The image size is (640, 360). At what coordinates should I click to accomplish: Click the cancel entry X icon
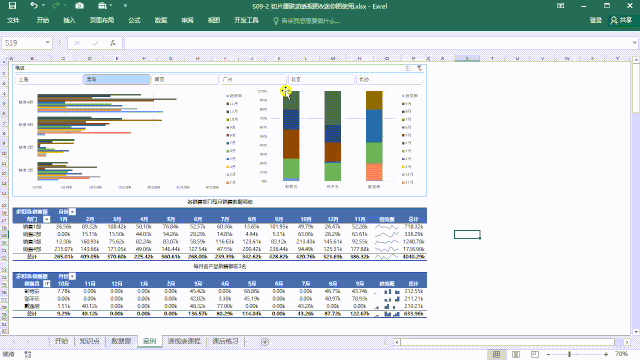point(77,43)
